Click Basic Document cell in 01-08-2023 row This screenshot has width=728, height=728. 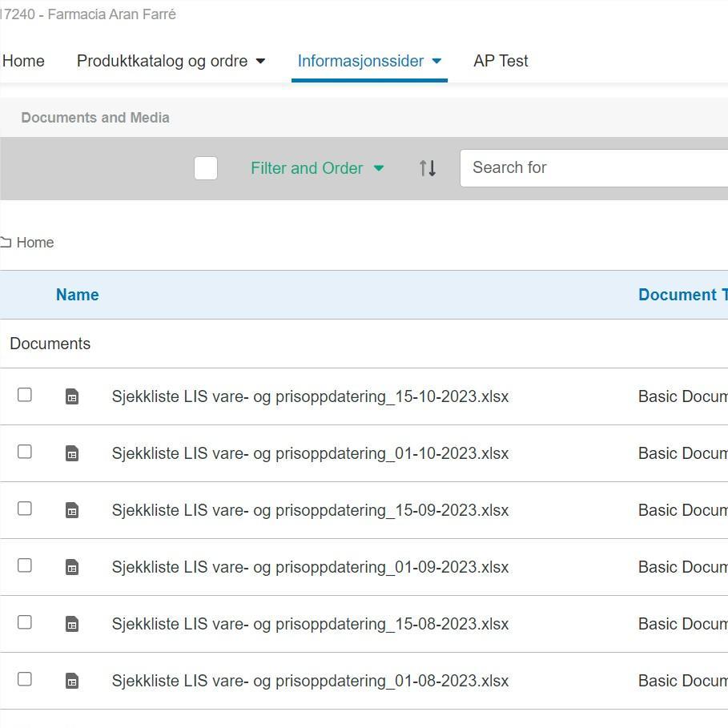tap(683, 681)
